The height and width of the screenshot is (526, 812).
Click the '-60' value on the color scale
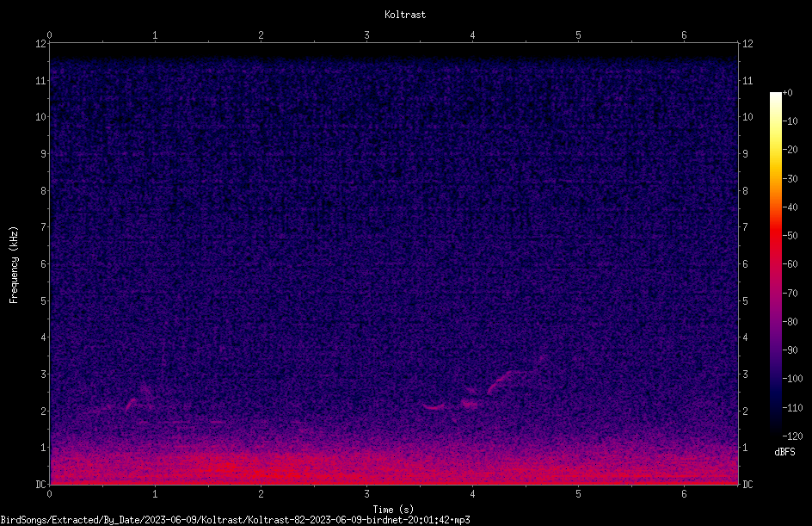click(790, 264)
